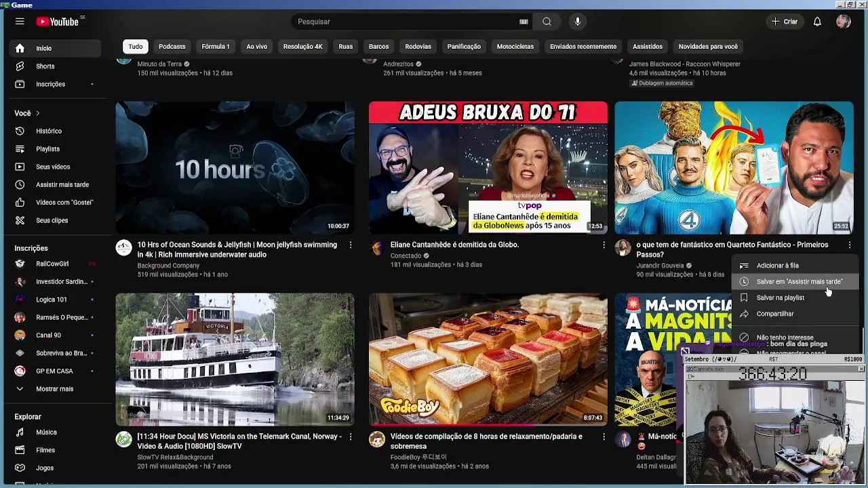Screen dimensions: 868x488
Task: Expand the Você section chevron
Action: click(38, 113)
